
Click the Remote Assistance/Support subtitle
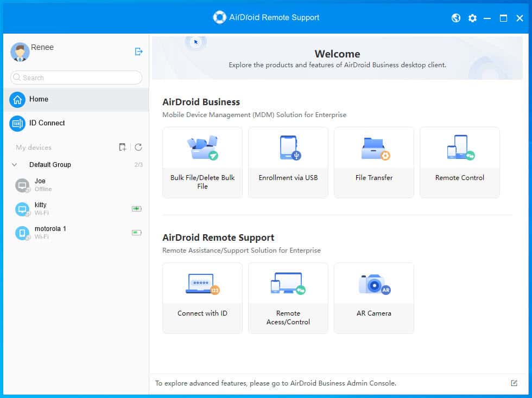[x=241, y=251]
